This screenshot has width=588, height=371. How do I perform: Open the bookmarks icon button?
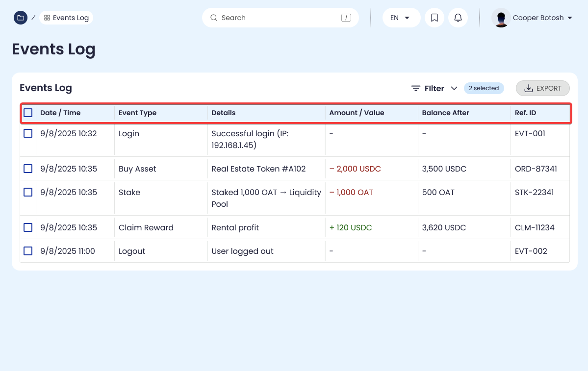click(434, 18)
